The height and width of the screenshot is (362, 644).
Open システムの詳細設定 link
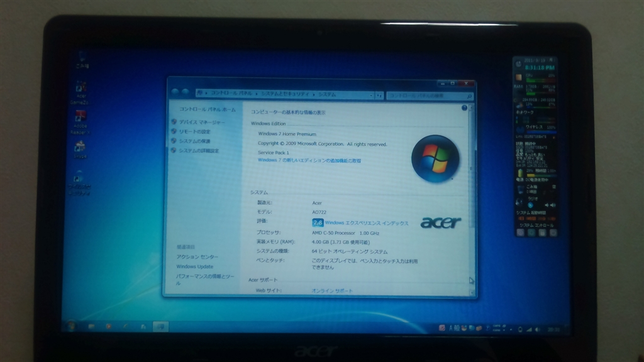198,151
